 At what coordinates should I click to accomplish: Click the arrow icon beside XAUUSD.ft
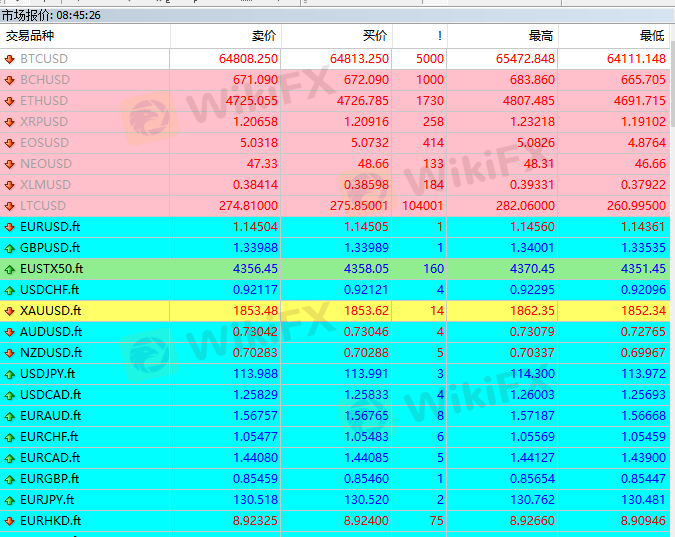coord(10,311)
